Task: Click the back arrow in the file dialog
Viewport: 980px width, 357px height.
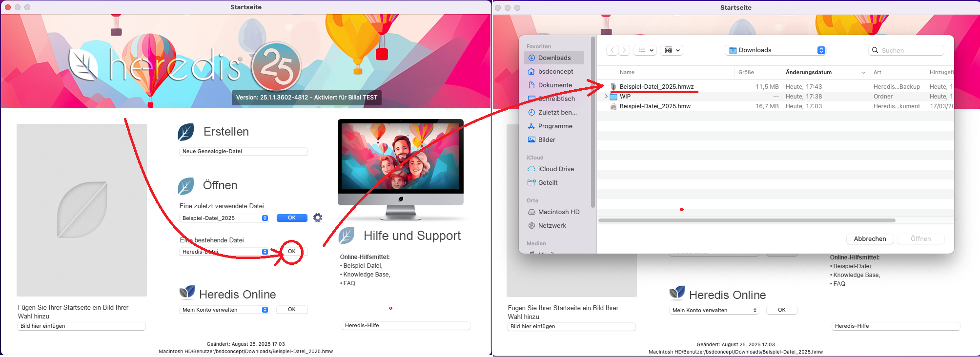Action: click(612, 50)
